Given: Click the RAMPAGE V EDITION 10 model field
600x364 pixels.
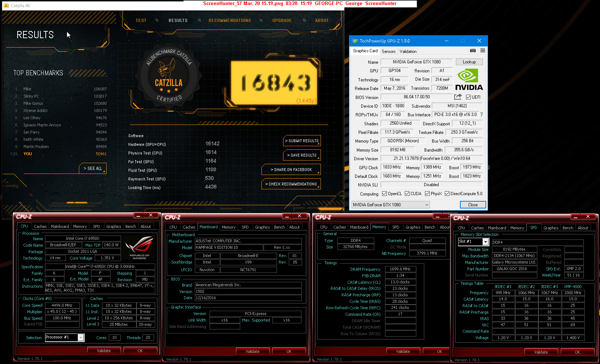Looking at the screenshot, I should pos(228,247).
